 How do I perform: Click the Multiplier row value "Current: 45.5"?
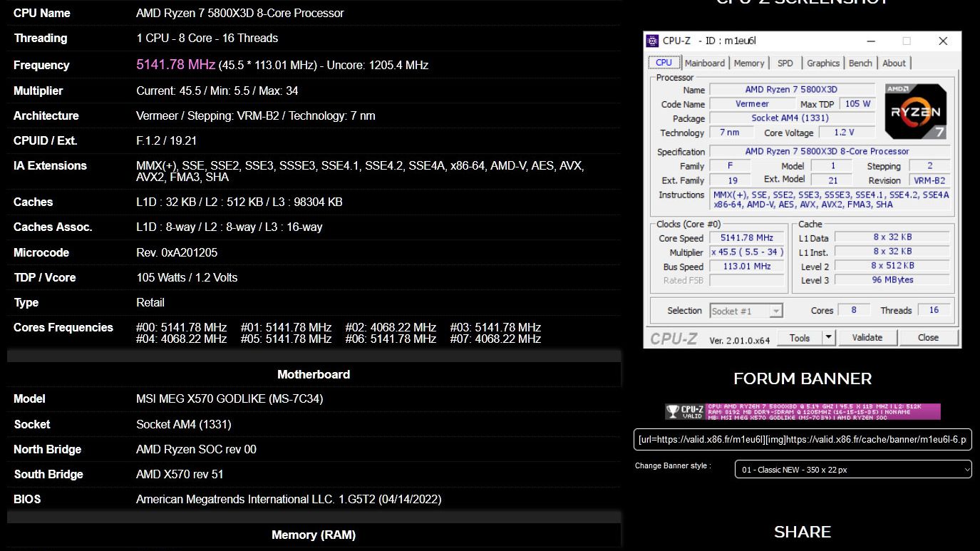pos(217,91)
